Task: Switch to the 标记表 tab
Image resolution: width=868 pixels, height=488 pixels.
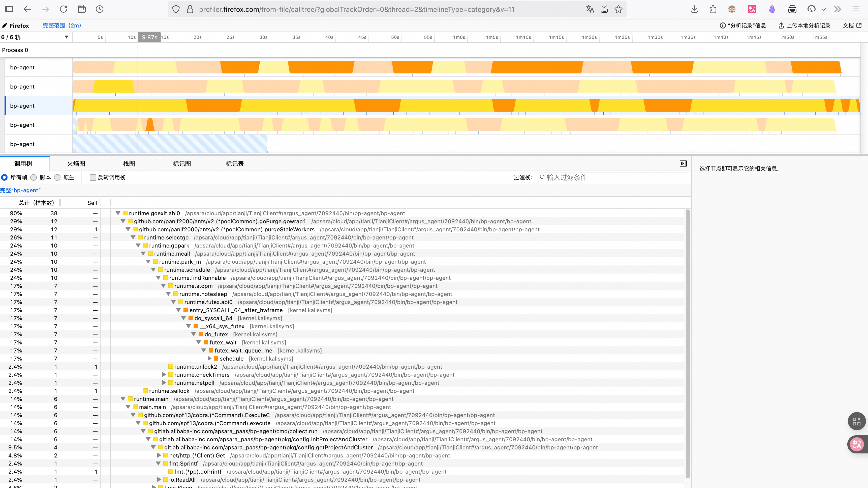Action: pyautogui.click(x=235, y=164)
